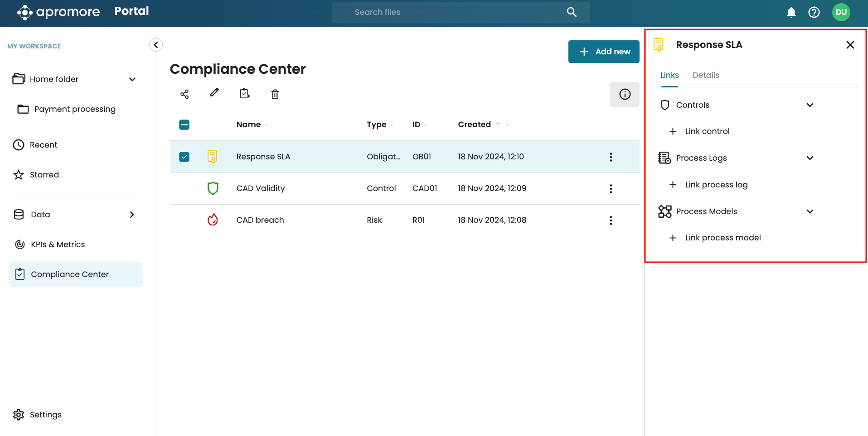The height and width of the screenshot is (436, 868).
Task: Uncheck the Response SLA row checkbox
Action: click(184, 157)
